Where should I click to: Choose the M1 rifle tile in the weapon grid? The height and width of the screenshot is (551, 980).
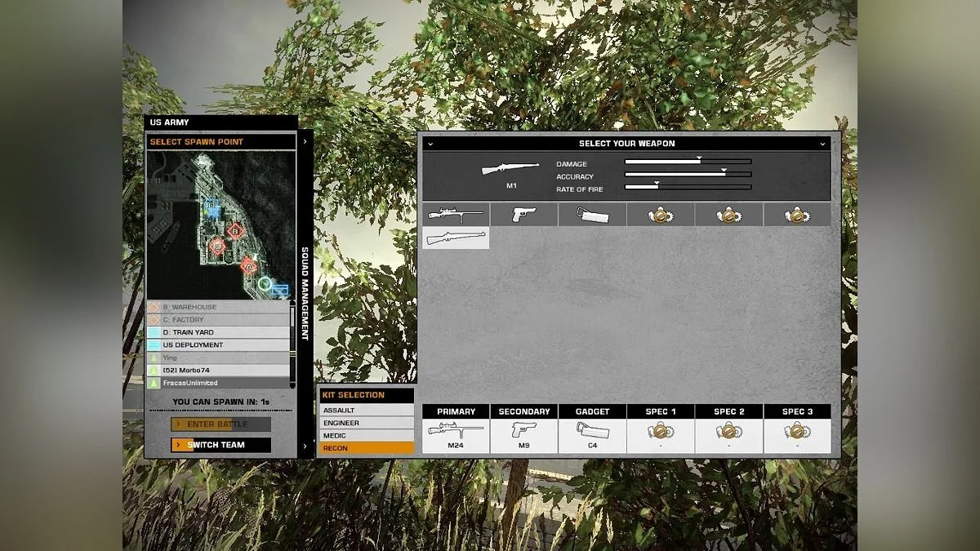[456, 238]
